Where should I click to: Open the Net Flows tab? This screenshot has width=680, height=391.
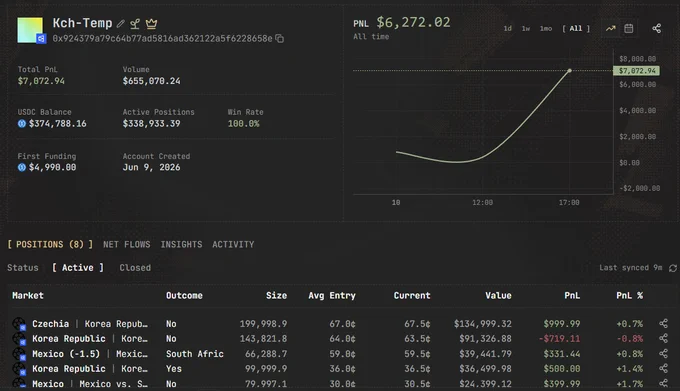point(127,244)
